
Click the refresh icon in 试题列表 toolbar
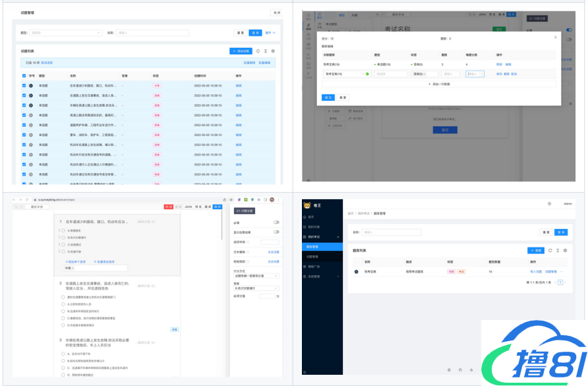tap(258, 51)
